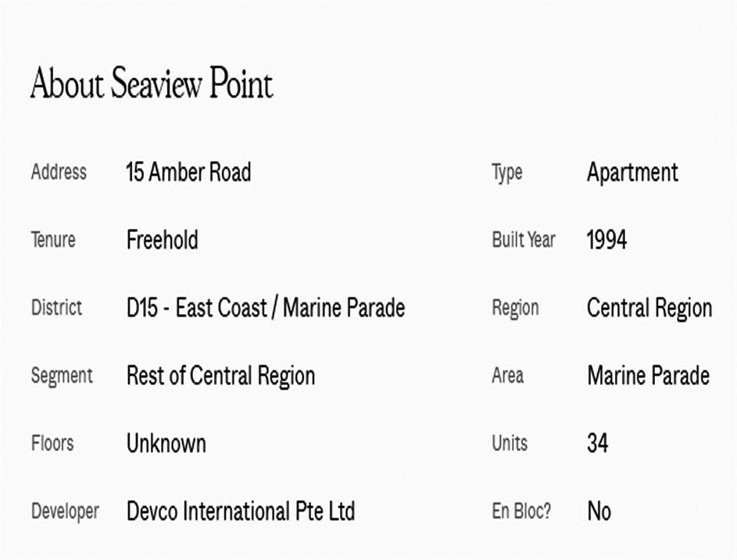
Task: Click the Unknown floors value
Action: click(x=166, y=444)
